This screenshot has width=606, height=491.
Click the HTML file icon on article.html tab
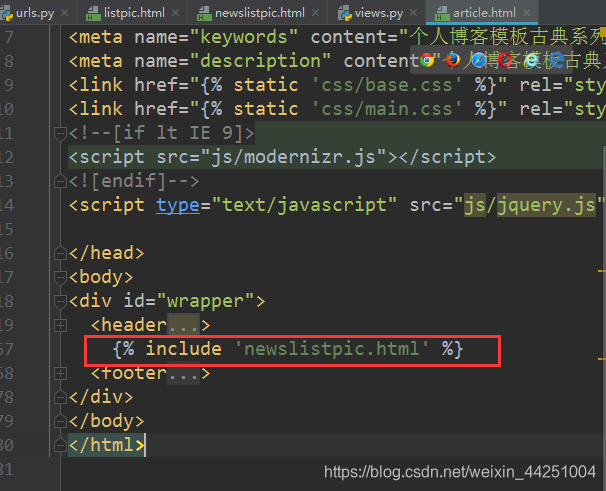[442, 14]
